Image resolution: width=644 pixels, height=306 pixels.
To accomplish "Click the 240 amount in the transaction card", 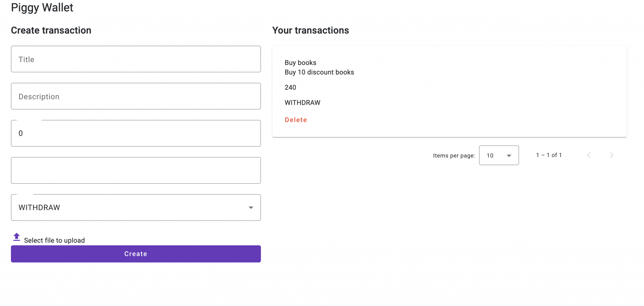I will click(x=290, y=88).
